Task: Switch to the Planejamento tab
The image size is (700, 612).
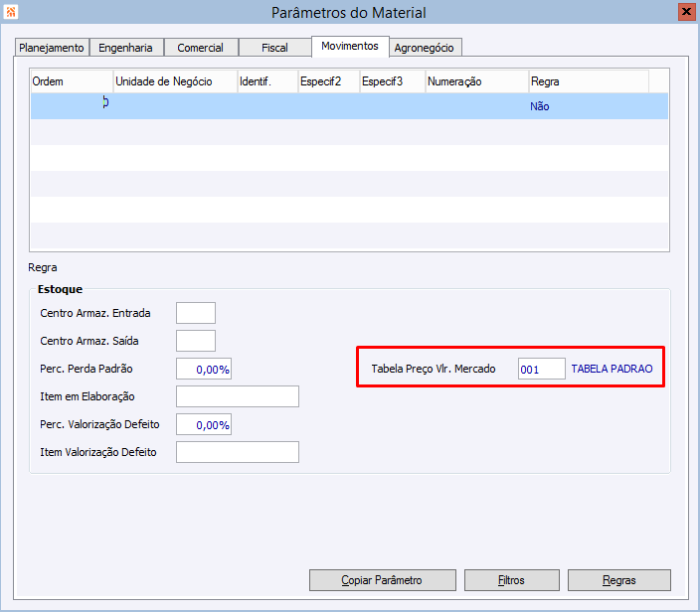Action: pyautogui.click(x=52, y=48)
